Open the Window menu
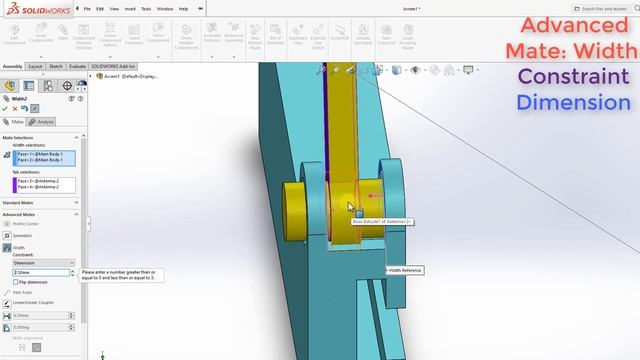The width and height of the screenshot is (640, 360). 165,9
